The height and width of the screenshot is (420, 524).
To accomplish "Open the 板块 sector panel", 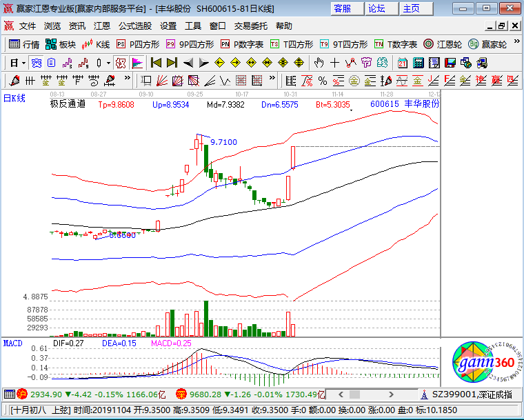I will [x=61, y=44].
